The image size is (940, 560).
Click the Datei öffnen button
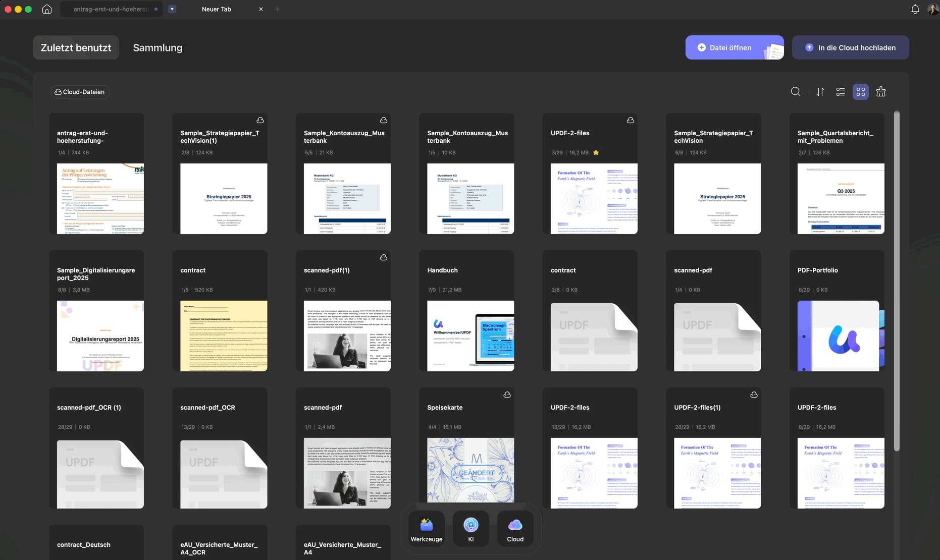click(735, 47)
